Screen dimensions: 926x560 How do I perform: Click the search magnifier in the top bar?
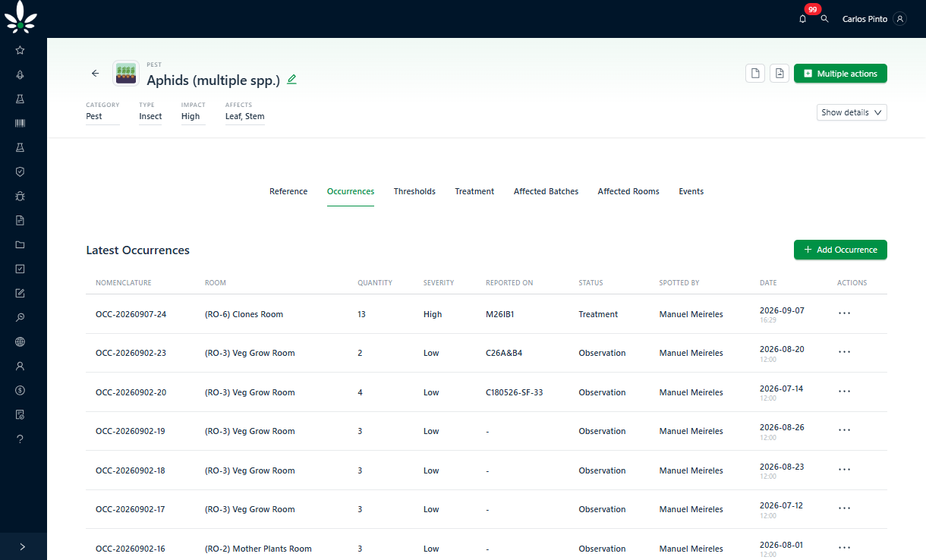pyautogui.click(x=824, y=19)
